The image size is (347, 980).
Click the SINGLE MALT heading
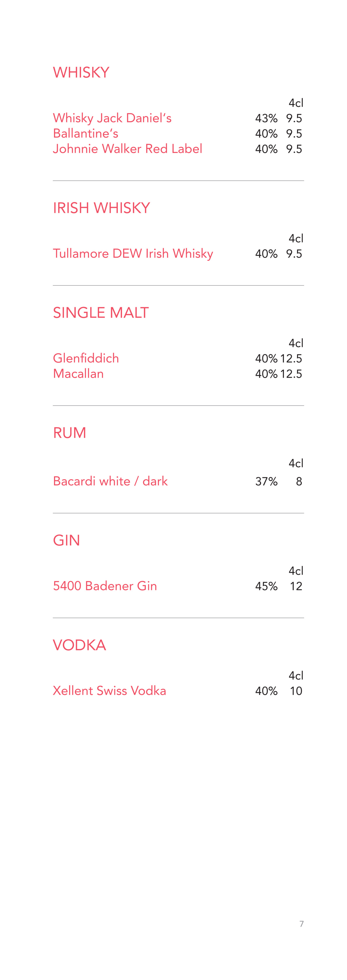click(101, 313)
